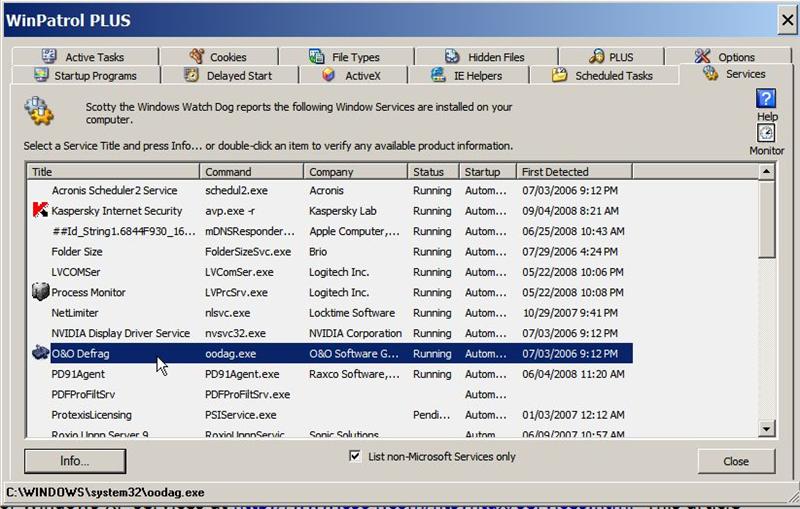800x509 pixels.
Task: Sort by the Title column header
Action: coord(113,172)
